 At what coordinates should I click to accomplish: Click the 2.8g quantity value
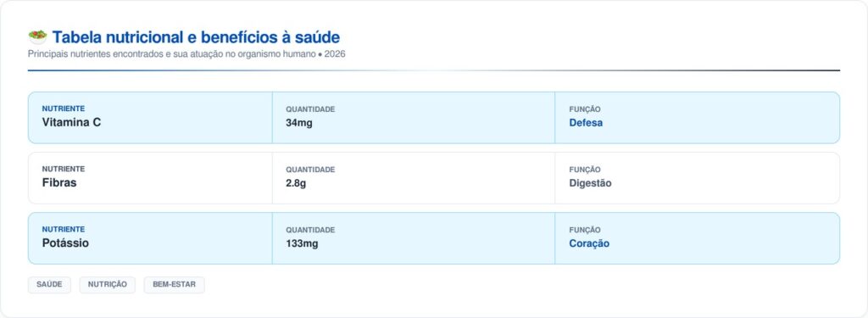(296, 183)
